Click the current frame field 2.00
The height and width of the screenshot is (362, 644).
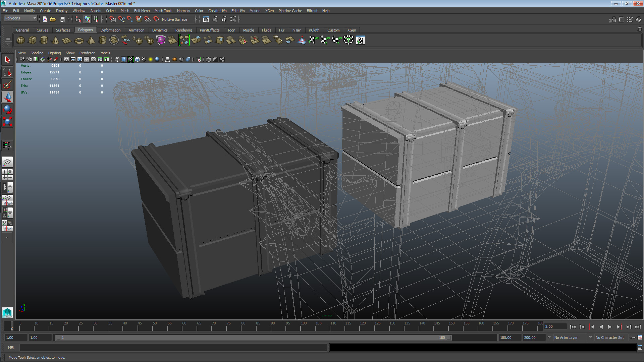555,326
